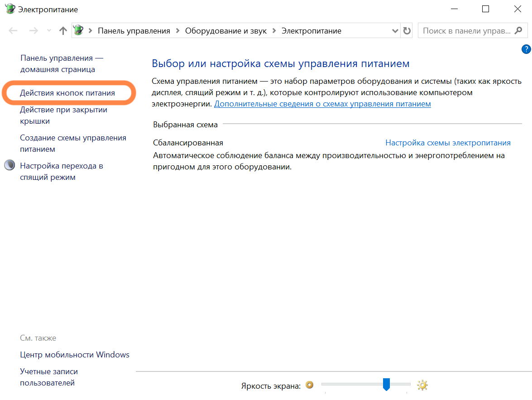Go up one level with up arrow
Image resolution: width=532 pixels, height=400 pixels.
(x=63, y=31)
